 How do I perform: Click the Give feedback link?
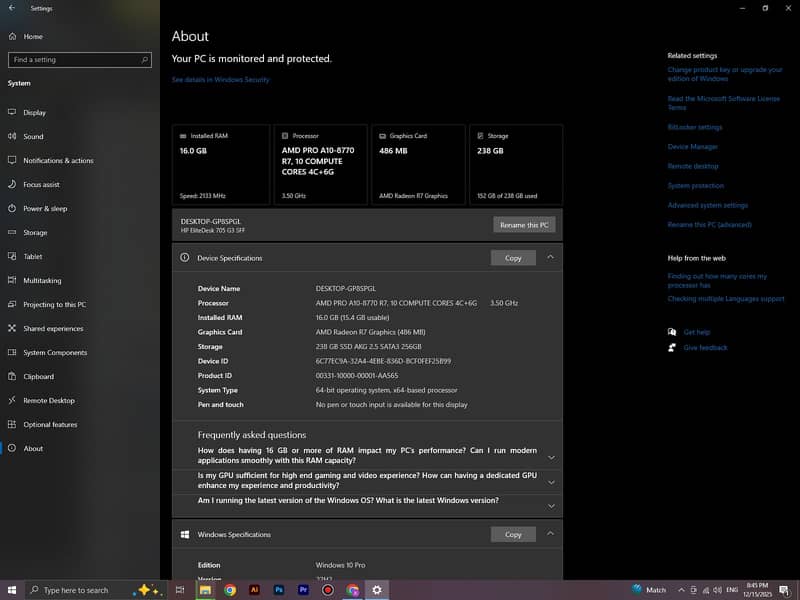(705, 347)
